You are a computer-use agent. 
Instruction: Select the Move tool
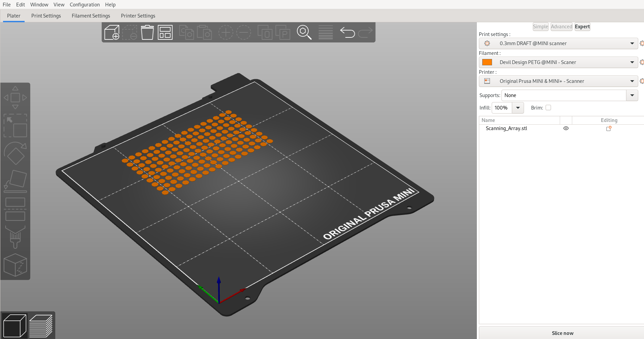coord(15,97)
